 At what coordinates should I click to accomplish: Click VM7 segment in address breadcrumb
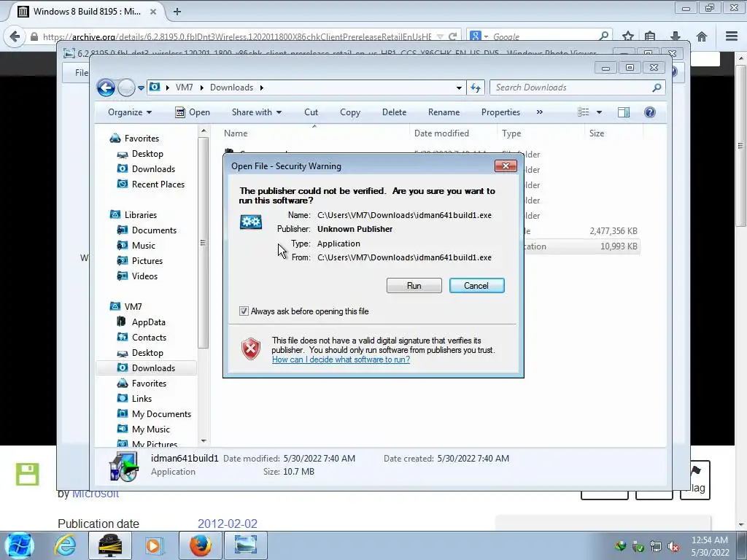tap(184, 87)
